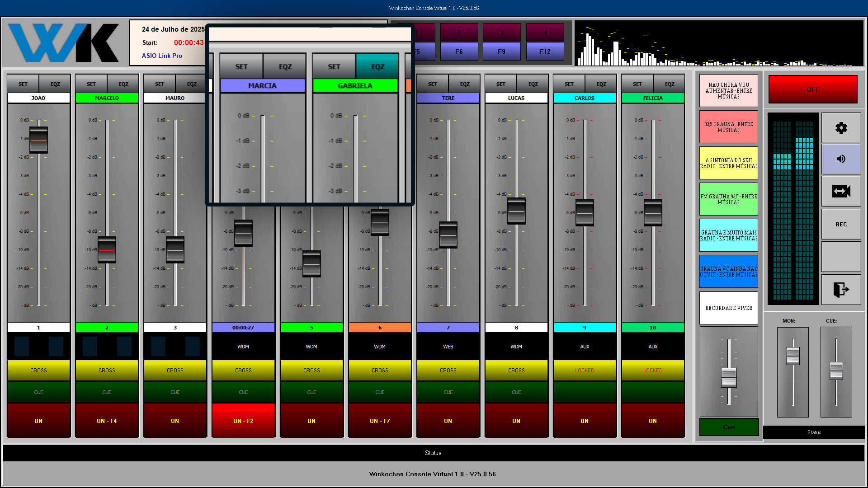This screenshot has height=488, width=868.
Task: Click the WK logo
Action: pyautogui.click(x=64, y=43)
